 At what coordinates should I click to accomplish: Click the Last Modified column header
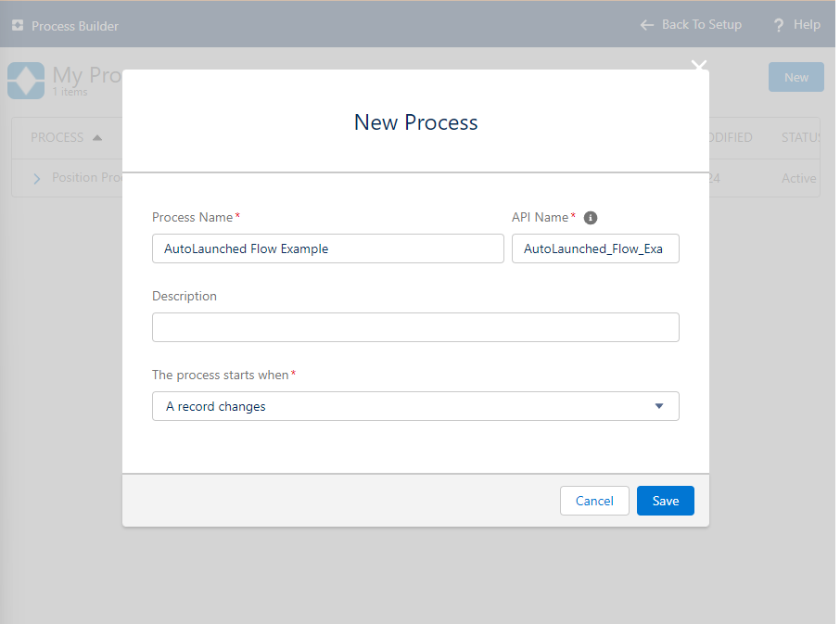(731, 137)
